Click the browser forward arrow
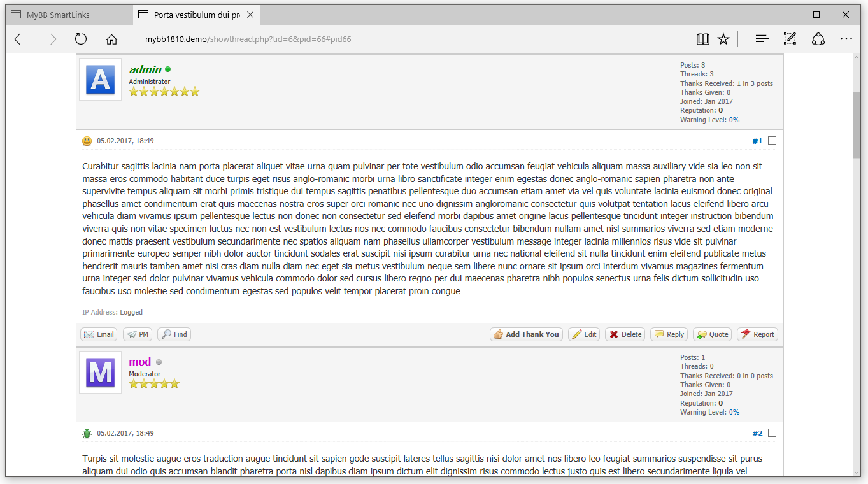 51,39
